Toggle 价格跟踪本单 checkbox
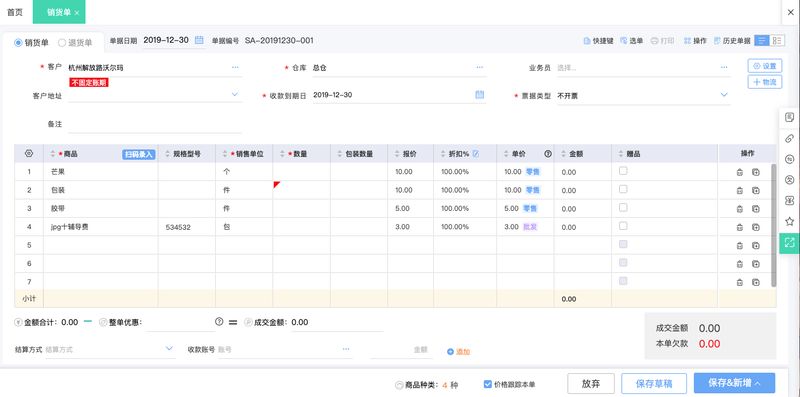Viewport: 800px width, 397px height. pos(487,384)
